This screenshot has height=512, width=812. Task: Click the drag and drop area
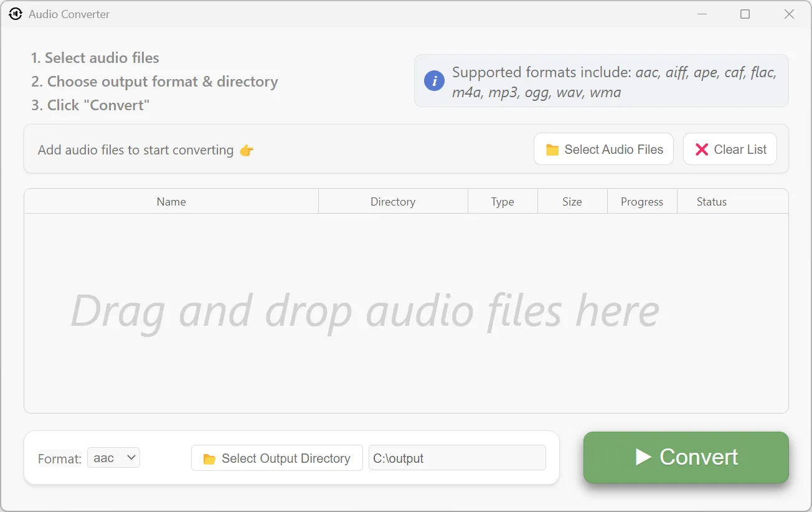point(406,311)
